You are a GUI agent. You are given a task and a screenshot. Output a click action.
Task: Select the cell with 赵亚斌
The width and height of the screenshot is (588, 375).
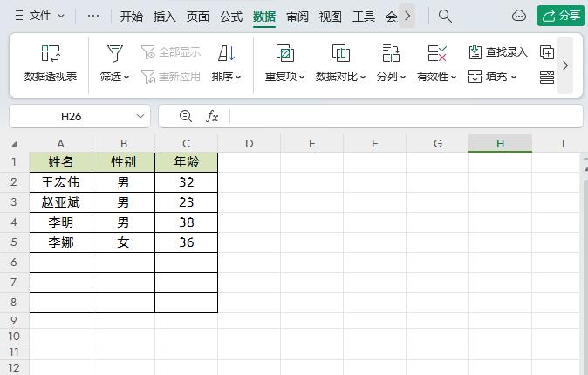[x=61, y=202]
